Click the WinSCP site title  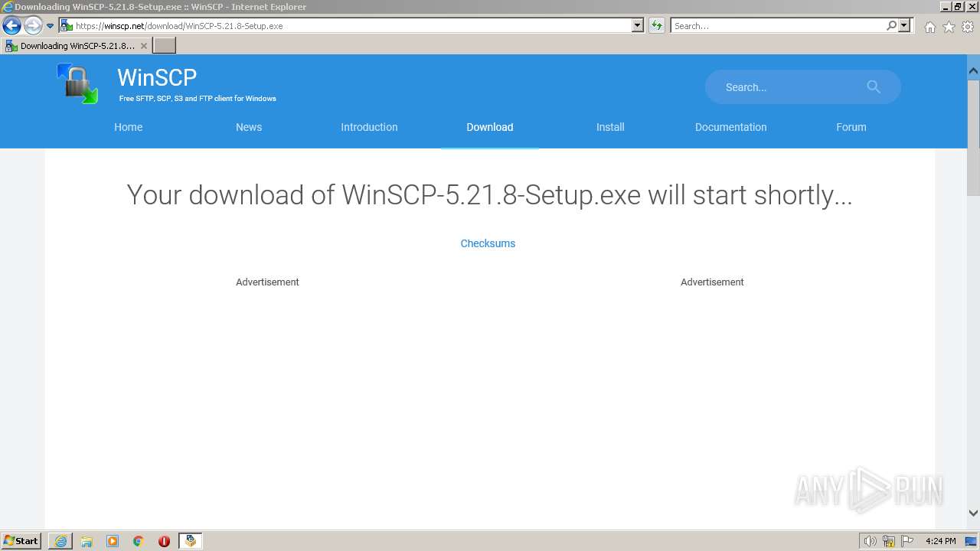(157, 77)
